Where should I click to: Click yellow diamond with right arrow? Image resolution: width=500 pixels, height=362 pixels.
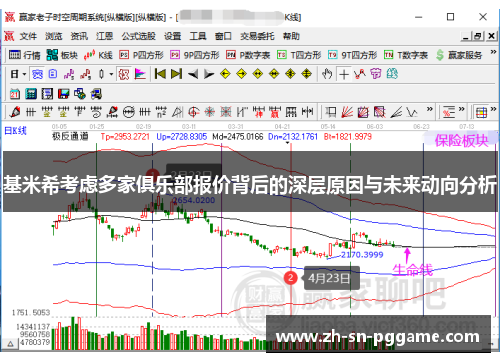242,74
